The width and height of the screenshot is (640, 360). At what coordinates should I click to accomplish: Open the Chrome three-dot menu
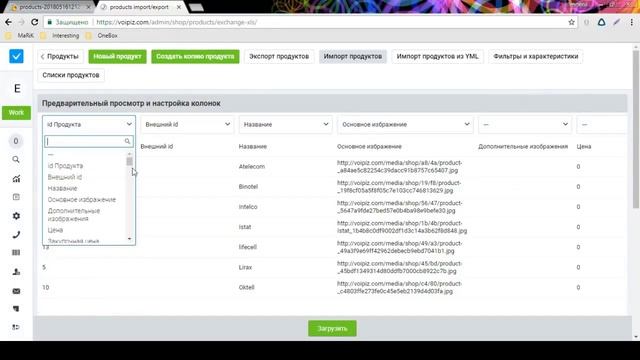click(632, 22)
